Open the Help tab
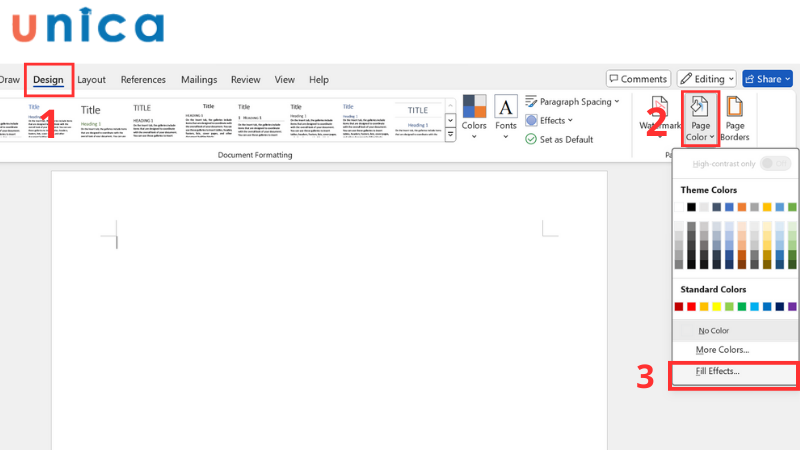The image size is (800, 450). [x=318, y=80]
